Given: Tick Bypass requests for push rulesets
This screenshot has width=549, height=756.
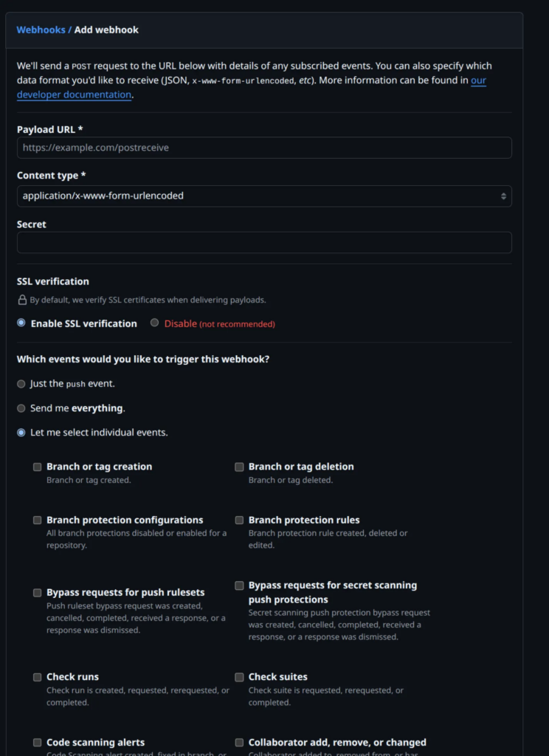Looking at the screenshot, I should coord(37,592).
